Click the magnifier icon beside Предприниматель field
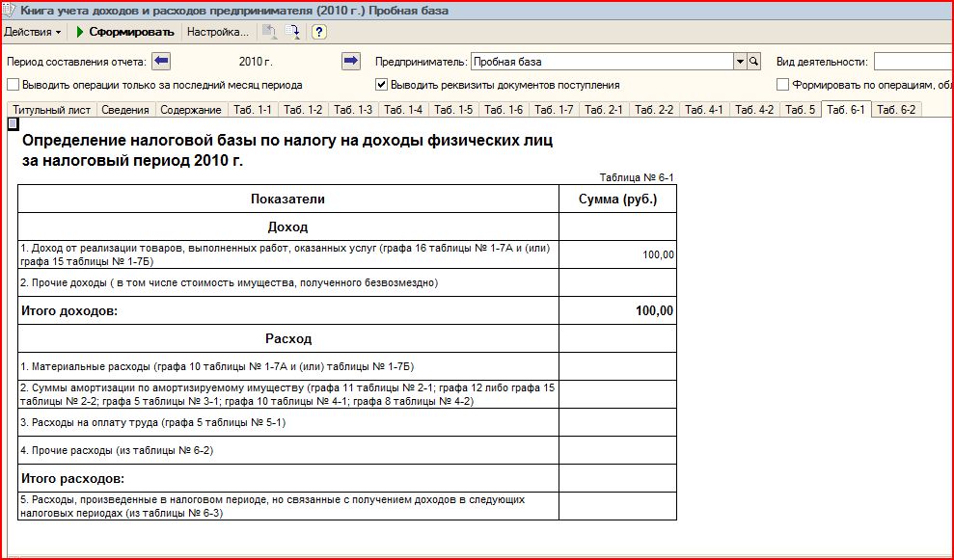Image resolution: width=954 pixels, height=560 pixels. [x=755, y=62]
